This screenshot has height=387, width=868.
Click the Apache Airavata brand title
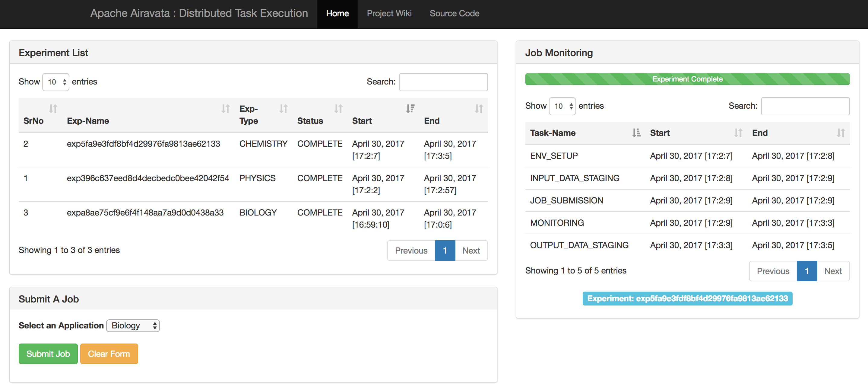pos(199,13)
